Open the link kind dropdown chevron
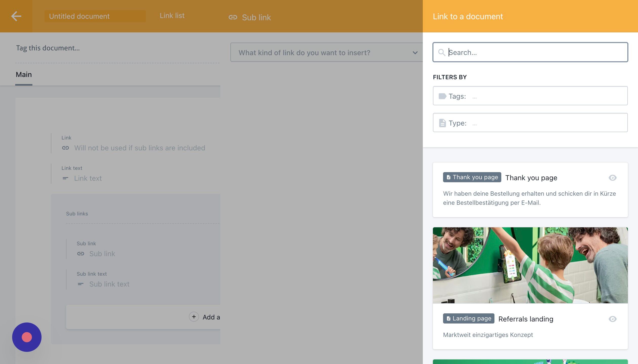The height and width of the screenshot is (364, 638). click(415, 53)
